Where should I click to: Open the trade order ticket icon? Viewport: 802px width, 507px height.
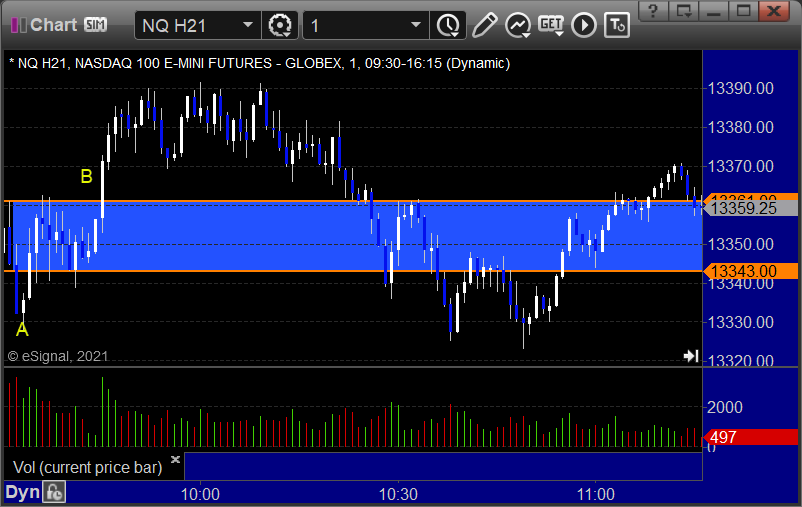(617, 25)
